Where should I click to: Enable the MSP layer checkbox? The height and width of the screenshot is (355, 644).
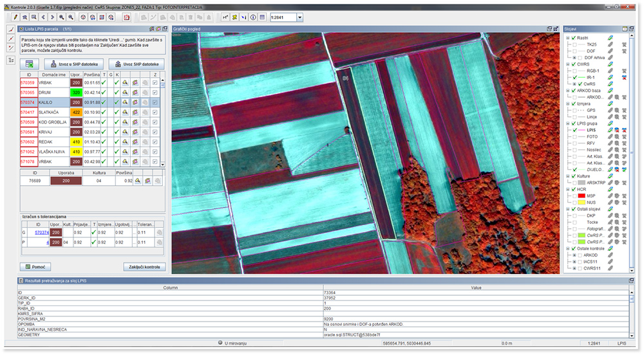(575, 196)
